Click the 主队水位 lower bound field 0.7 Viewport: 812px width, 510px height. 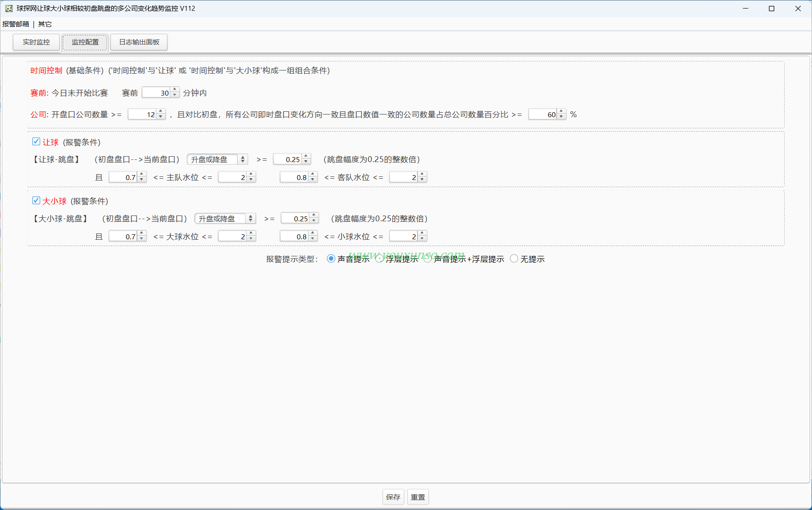click(123, 177)
